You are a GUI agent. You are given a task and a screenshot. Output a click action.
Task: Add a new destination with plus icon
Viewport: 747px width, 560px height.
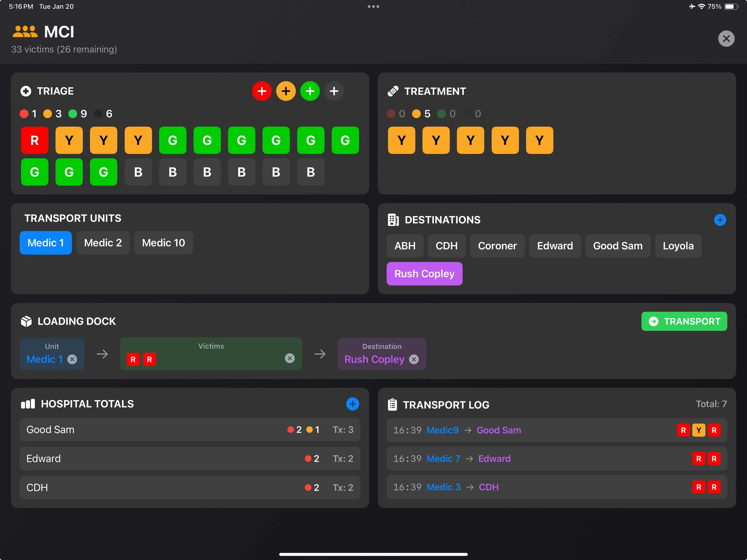coord(720,220)
